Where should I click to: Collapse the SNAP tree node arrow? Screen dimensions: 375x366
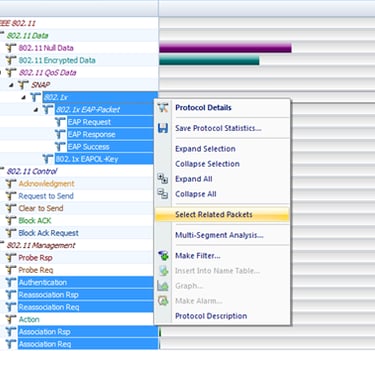(x=12, y=85)
